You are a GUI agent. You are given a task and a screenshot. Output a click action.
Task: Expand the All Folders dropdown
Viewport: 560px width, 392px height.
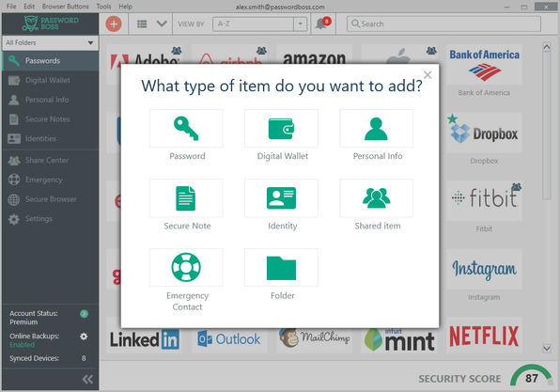(50, 42)
